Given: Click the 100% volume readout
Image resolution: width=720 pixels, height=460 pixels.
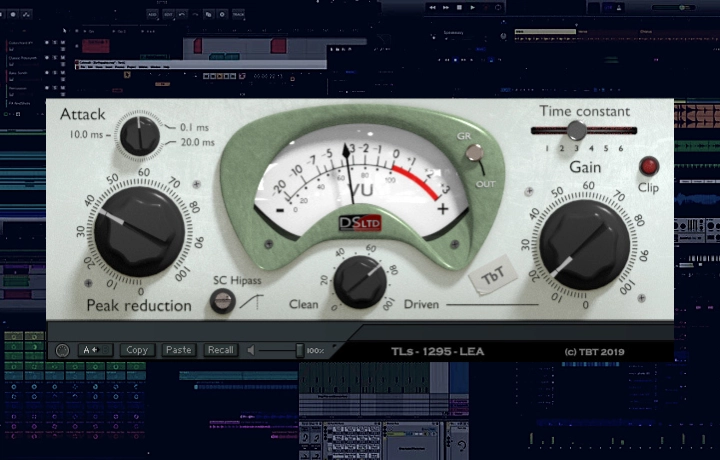Looking at the screenshot, I should [315, 351].
